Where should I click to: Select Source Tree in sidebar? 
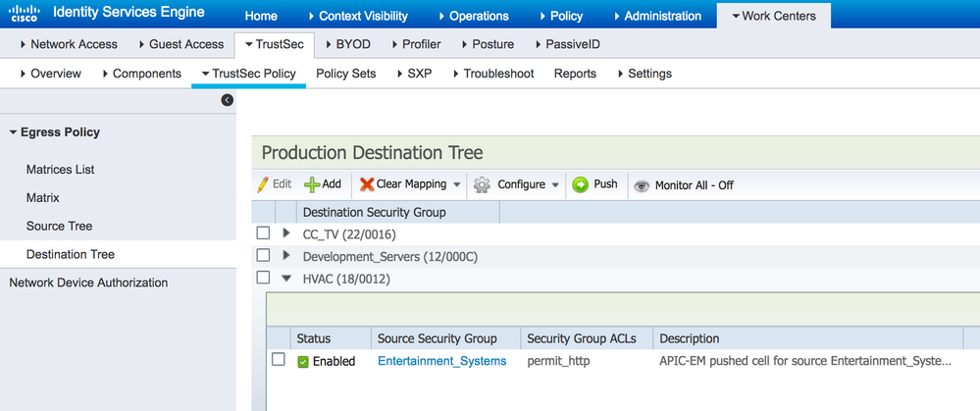pyautogui.click(x=60, y=227)
